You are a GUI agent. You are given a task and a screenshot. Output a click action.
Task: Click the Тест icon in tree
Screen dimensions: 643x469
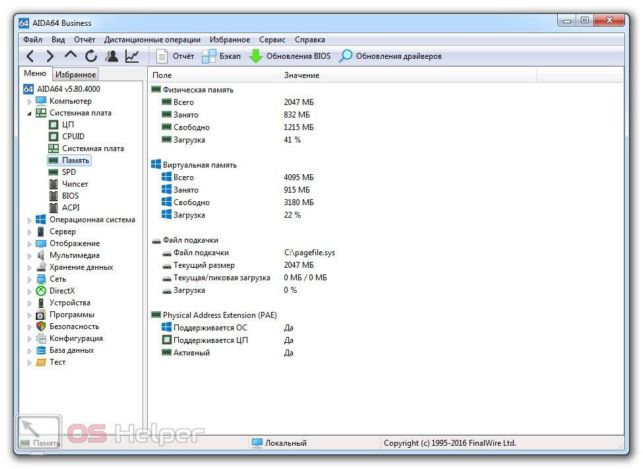[x=41, y=362]
